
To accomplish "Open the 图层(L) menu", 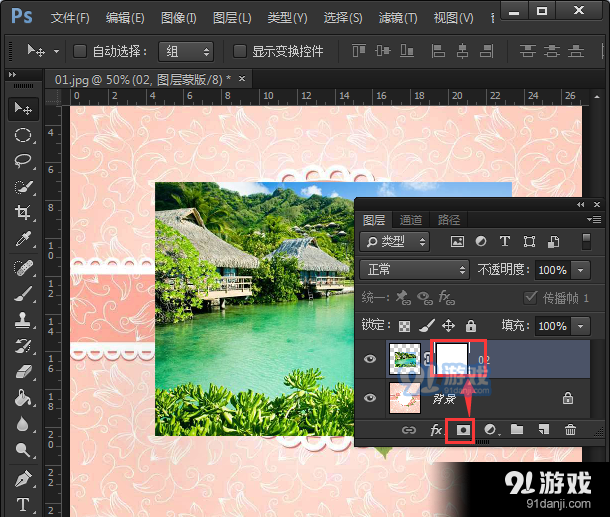I will [x=232, y=18].
